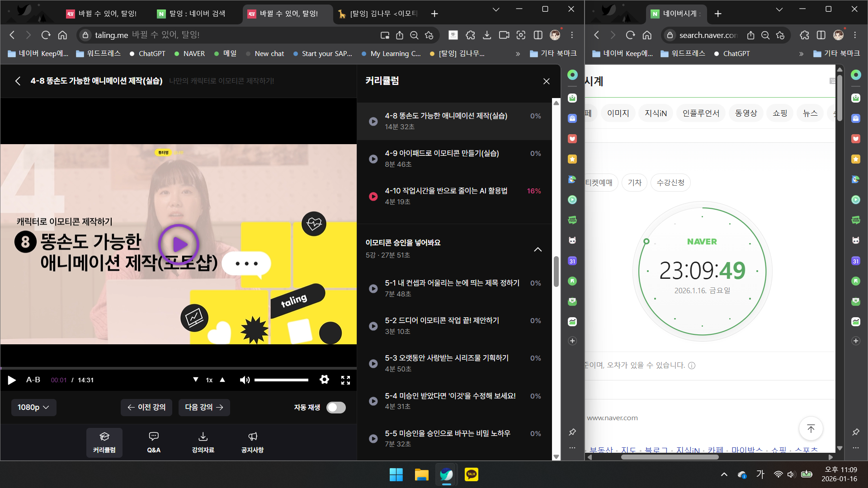Open the video player settings gear
The height and width of the screenshot is (488, 868).
pyautogui.click(x=324, y=380)
